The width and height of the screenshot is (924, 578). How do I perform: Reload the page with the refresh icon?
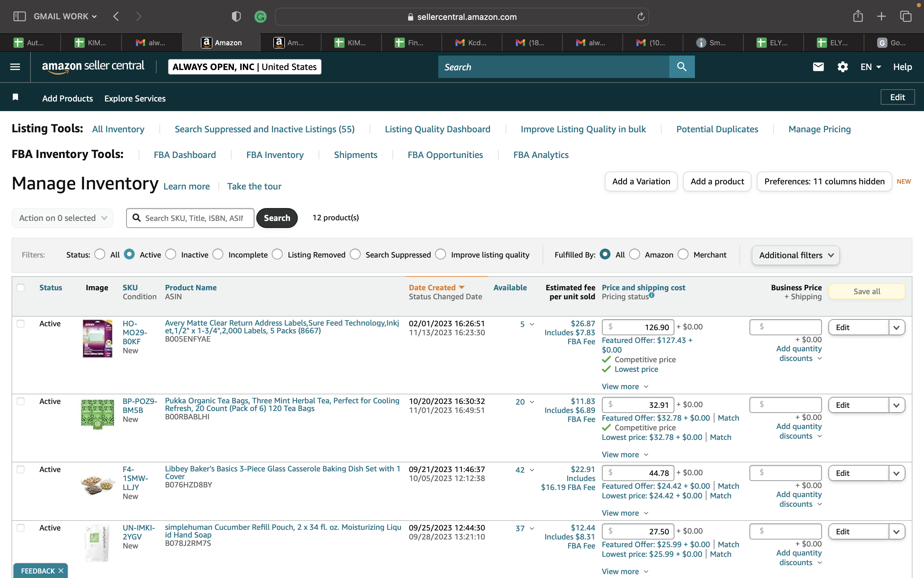[641, 16]
